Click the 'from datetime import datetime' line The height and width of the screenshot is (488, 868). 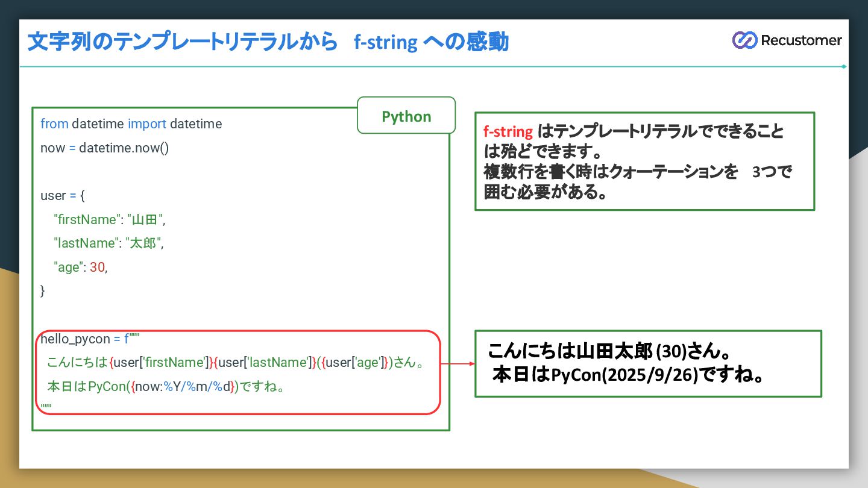[x=131, y=124]
